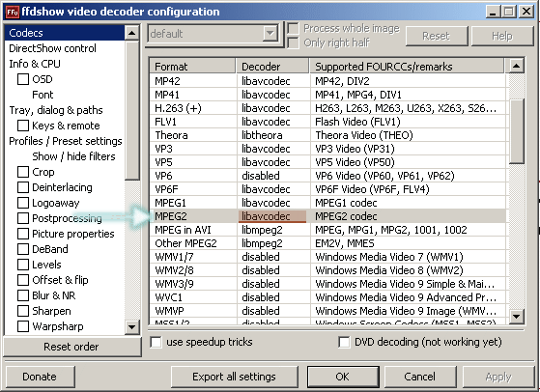Screen dimensions: 540x392
Task: Select the VP5 format row
Action: [327, 162]
